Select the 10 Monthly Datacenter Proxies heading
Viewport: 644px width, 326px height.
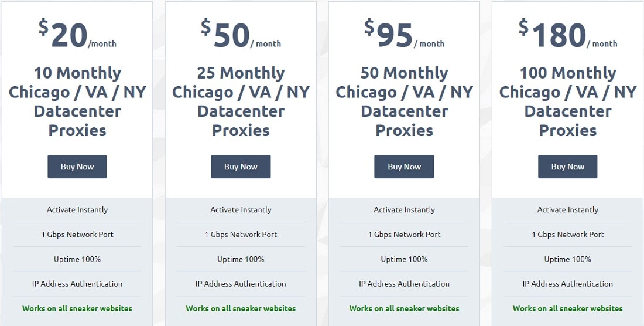tap(77, 101)
